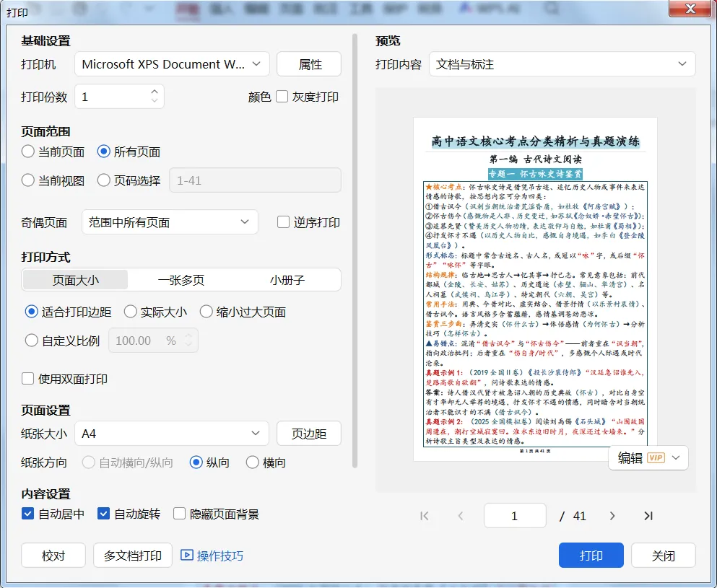Decrease 打印份数 with down arrow

(155, 100)
